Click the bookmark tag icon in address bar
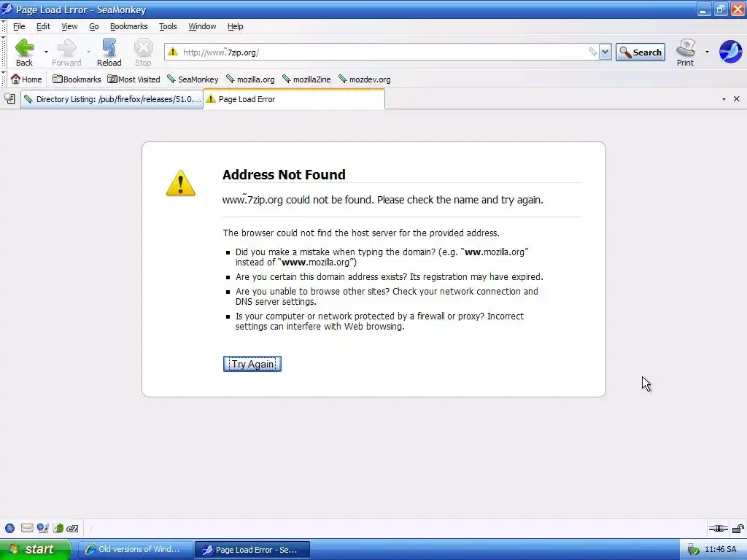Viewport: 747px width, 560px height. pos(592,52)
